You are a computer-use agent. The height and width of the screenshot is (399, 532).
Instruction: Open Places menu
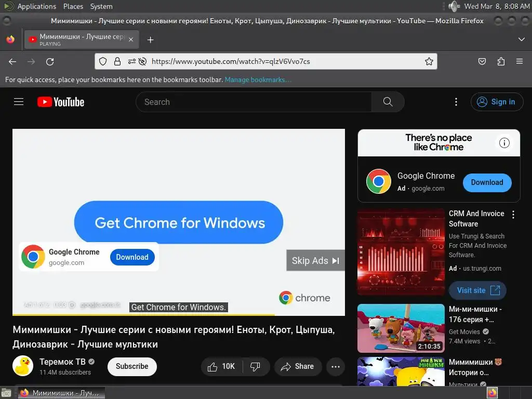point(73,6)
